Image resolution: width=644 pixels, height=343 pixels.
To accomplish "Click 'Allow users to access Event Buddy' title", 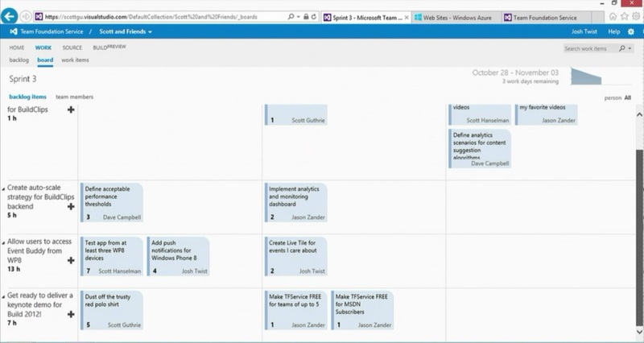I will 39,250.
